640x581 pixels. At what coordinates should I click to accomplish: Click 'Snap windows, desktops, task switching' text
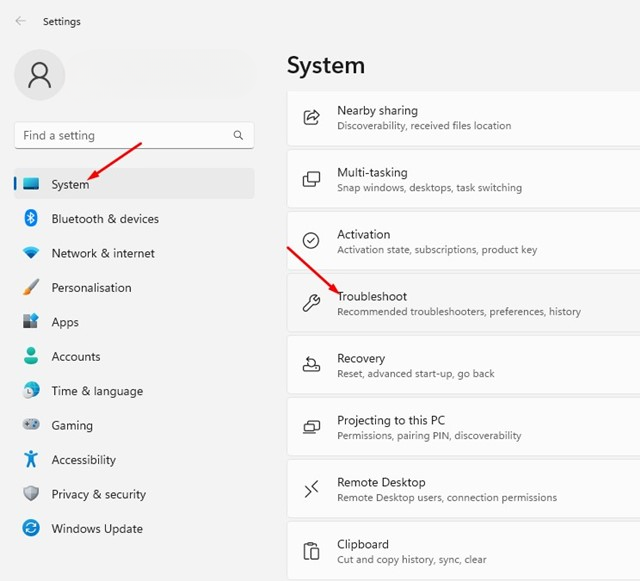tap(429, 188)
